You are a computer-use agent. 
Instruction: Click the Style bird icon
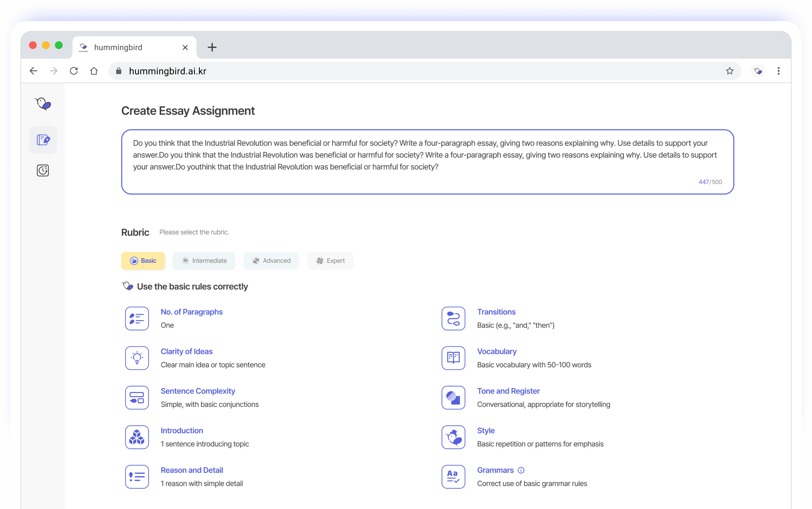pyautogui.click(x=453, y=437)
